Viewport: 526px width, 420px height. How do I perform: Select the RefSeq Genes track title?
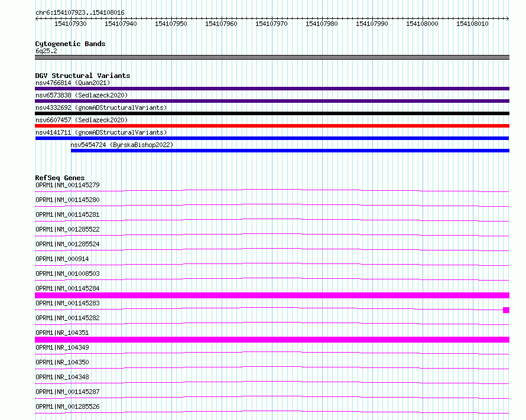click(60, 178)
